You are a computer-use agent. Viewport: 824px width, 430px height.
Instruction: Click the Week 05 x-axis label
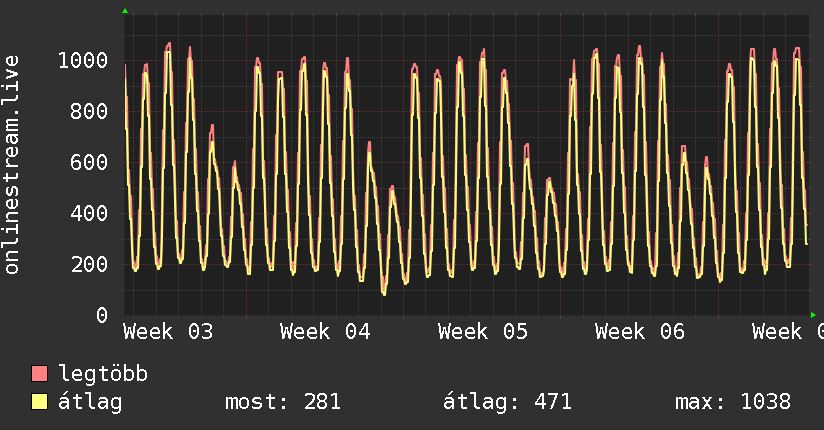483,331
